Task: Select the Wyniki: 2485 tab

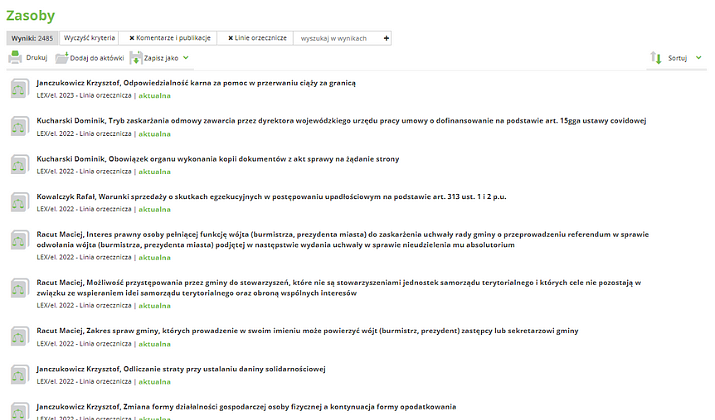Action: pos(32,38)
